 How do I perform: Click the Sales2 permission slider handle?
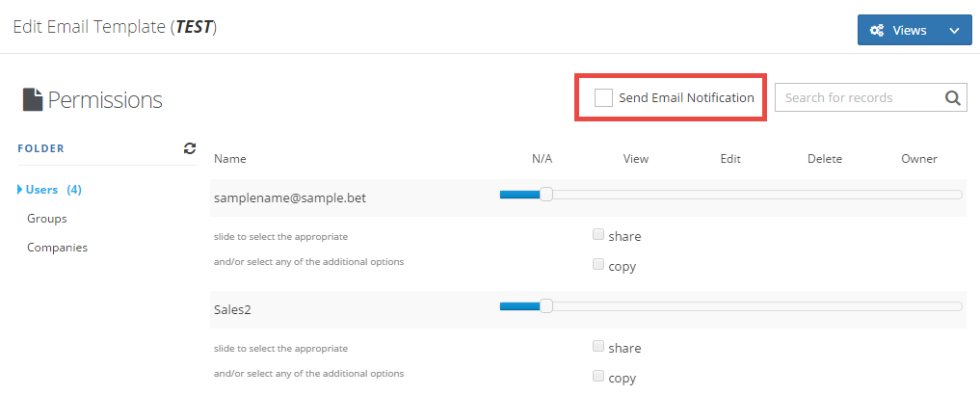coord(546,306)
